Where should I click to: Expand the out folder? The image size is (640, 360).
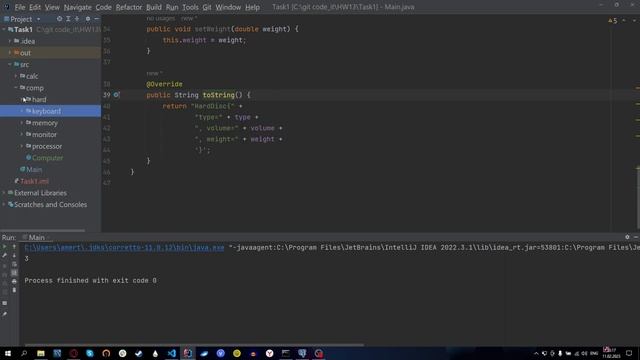(x=10, y=53)
